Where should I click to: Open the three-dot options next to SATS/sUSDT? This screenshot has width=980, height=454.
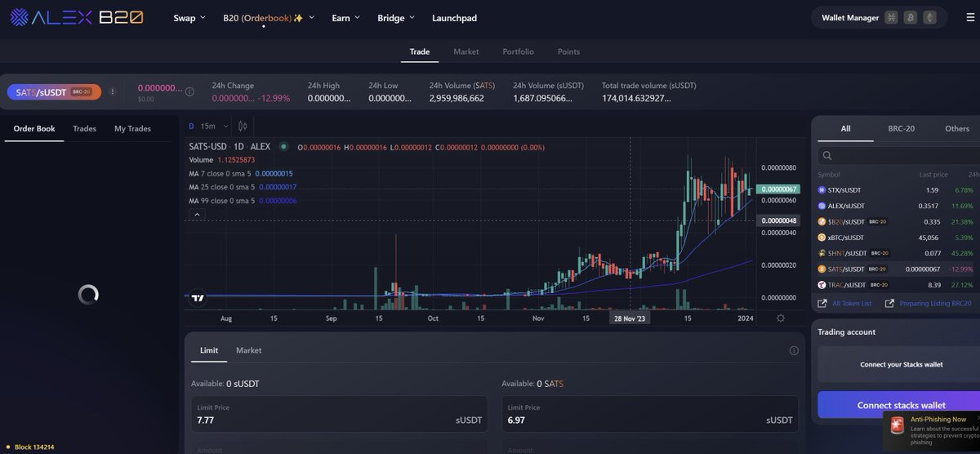click(113, 92)
